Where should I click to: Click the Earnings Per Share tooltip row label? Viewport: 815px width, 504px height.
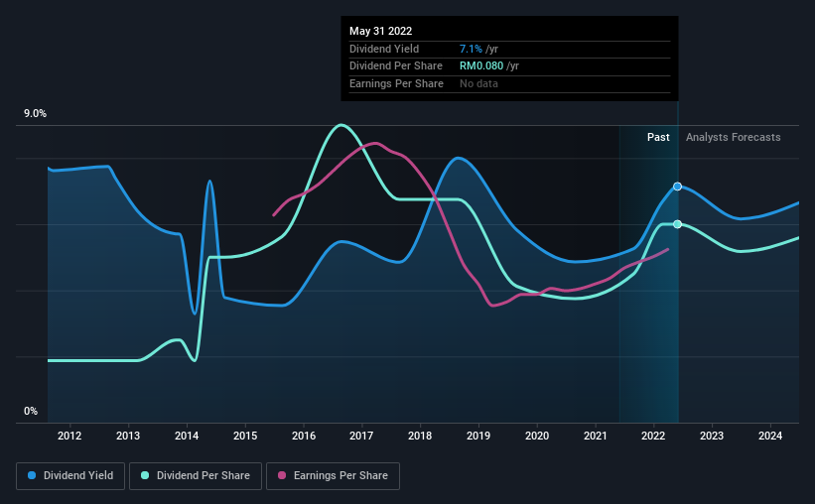(x=397, y=83)
